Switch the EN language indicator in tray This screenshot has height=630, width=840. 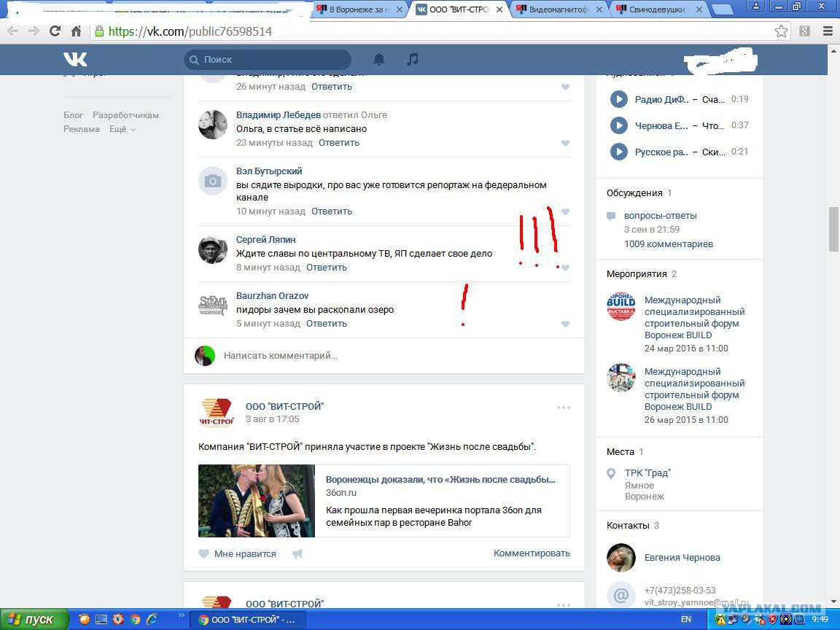(x=685, y=619)
